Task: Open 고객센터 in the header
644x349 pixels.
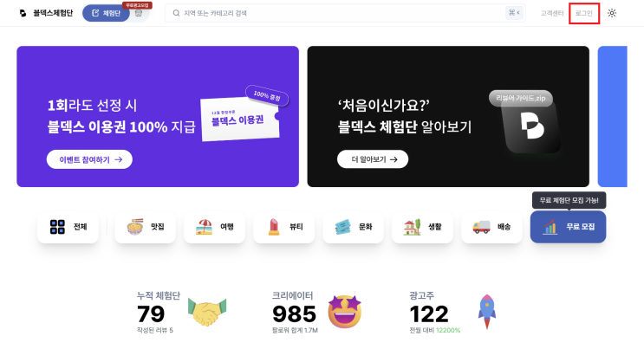Action: point(552,13)
